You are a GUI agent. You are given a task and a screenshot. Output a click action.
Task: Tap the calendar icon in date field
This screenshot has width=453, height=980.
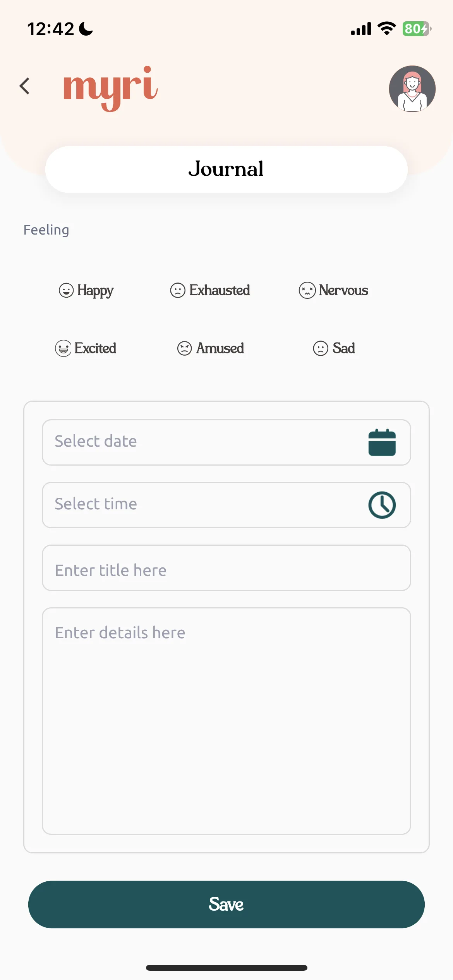pos(382,442)
